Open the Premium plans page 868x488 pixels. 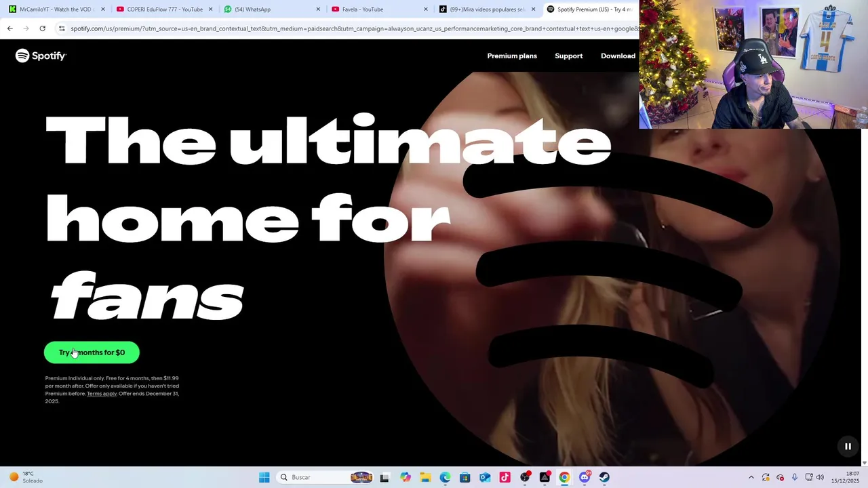point(512,56)
